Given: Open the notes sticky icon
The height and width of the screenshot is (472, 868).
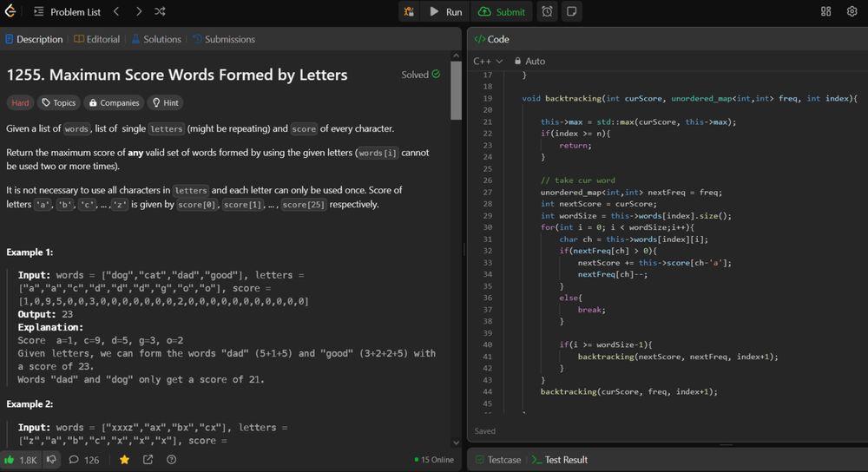Looking at the screenshot, I should click(x=572, y=11).
